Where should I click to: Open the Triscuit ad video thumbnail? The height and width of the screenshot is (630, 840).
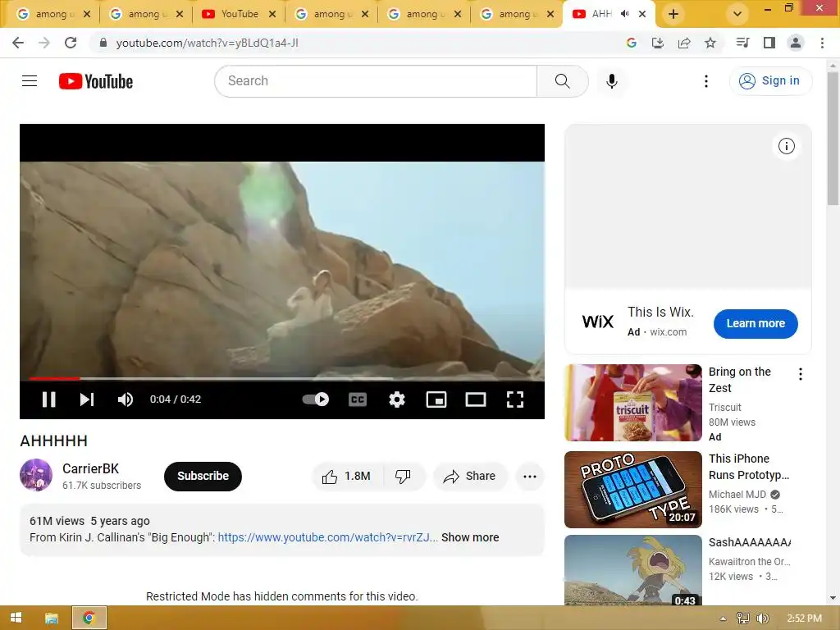click(x=633, y=403)
